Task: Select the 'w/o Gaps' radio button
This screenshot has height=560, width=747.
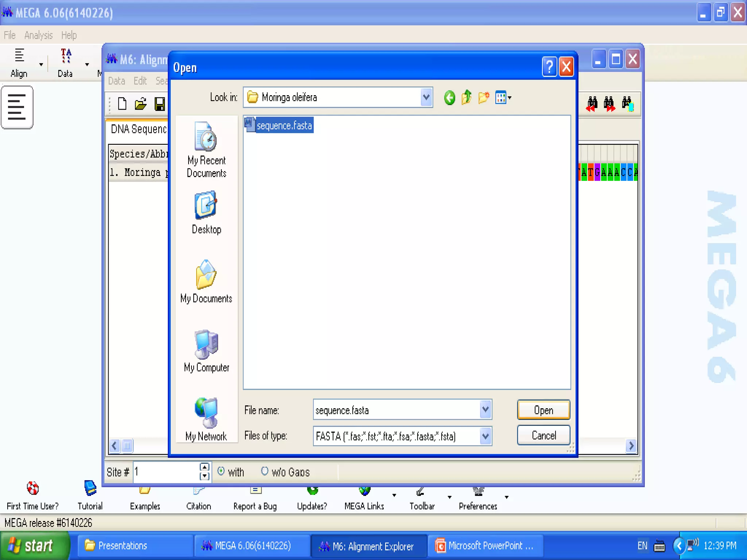Action: click(x=265, y=471)
